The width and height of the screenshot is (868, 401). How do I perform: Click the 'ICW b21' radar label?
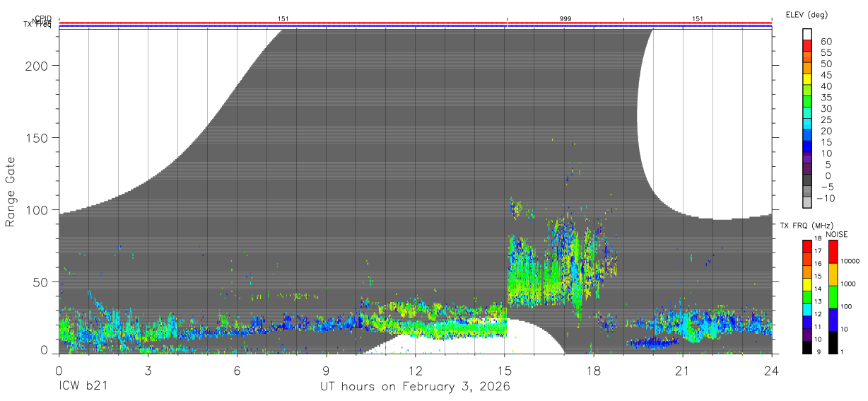(x=85, y=387)
